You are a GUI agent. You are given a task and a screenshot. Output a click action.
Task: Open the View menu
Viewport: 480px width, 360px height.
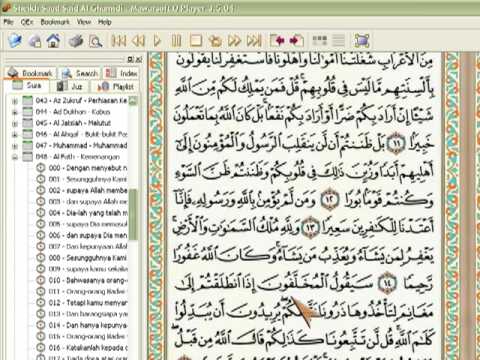[x=84, y=22]
